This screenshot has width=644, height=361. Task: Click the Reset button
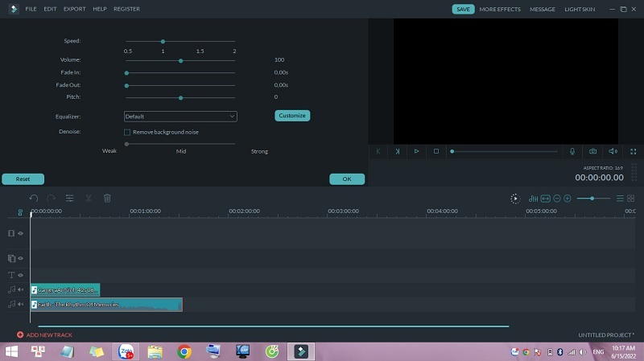[x=23, y=178]
